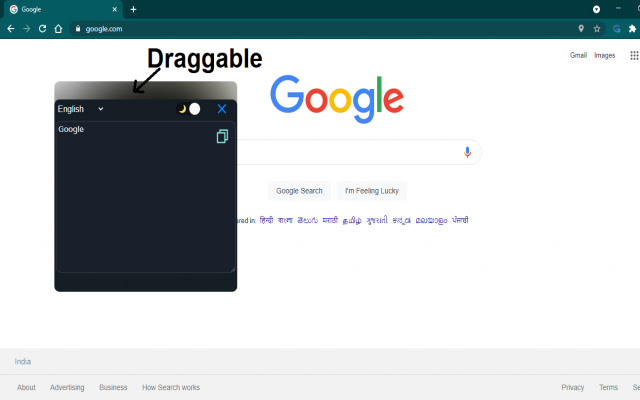Screen dimensions: 640x400
Task: Open the Gmail link
Action: [578, 56]
